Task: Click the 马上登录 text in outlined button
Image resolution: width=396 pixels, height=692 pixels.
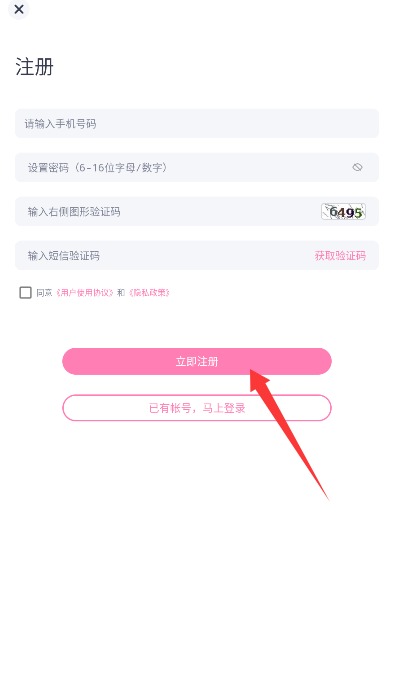Action: click(x=224, y=408)
